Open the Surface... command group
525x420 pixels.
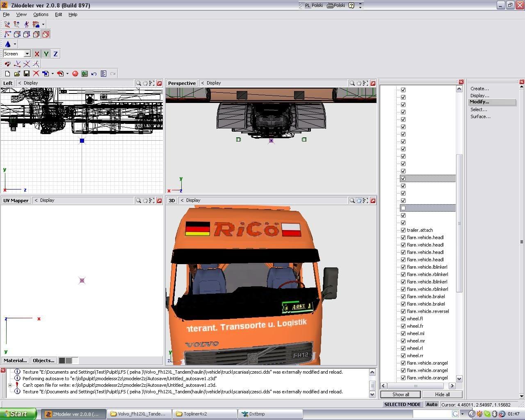[480, 116]
